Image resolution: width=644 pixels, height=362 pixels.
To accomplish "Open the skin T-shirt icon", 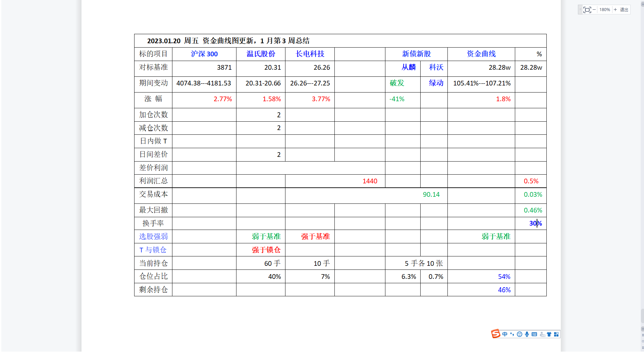I will pyautogui.click(x=549, y=334).
